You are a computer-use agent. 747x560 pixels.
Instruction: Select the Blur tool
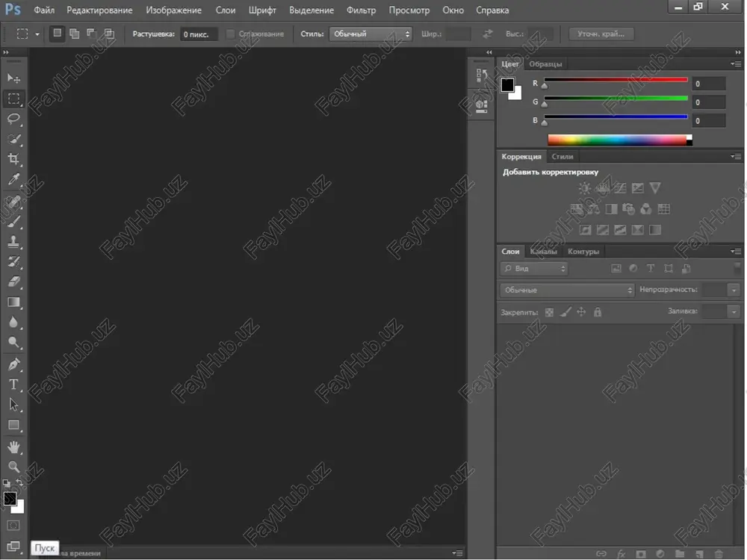pos(13,323)
